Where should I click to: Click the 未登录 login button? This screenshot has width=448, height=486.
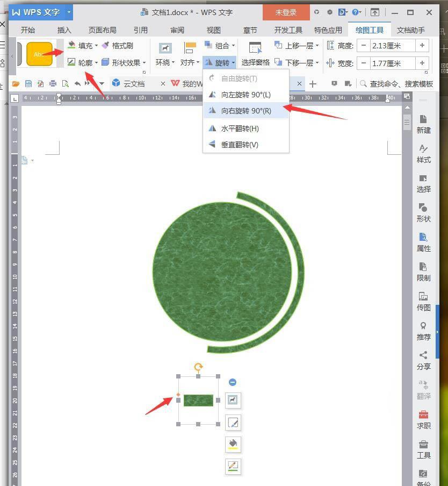pyautogui.click(x=286, y=12)
